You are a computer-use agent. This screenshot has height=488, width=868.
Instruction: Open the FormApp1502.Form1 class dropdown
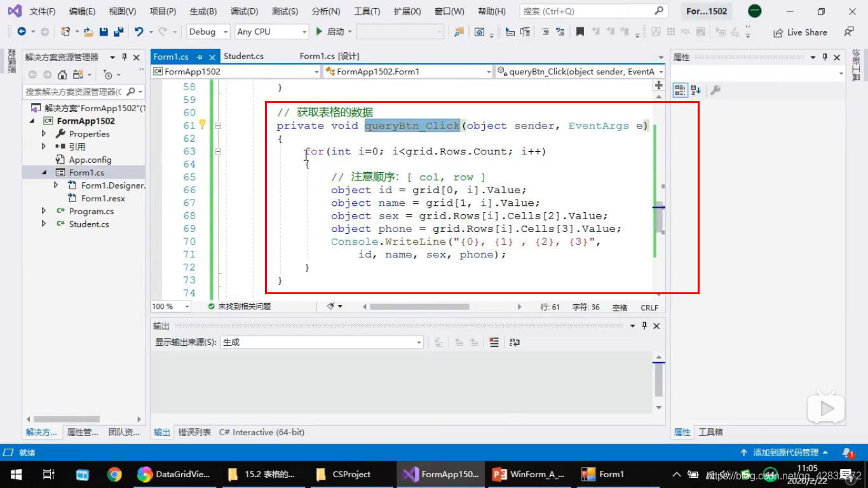[408, 72]
